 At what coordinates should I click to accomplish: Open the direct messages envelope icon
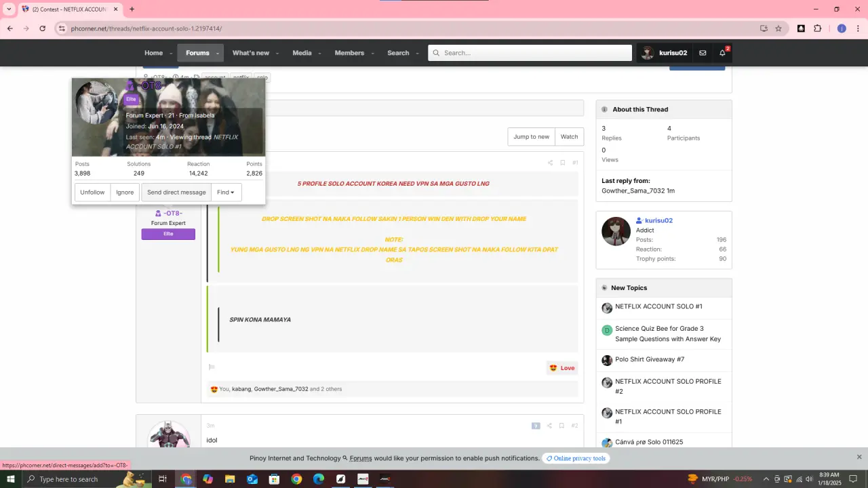point(703,53)
